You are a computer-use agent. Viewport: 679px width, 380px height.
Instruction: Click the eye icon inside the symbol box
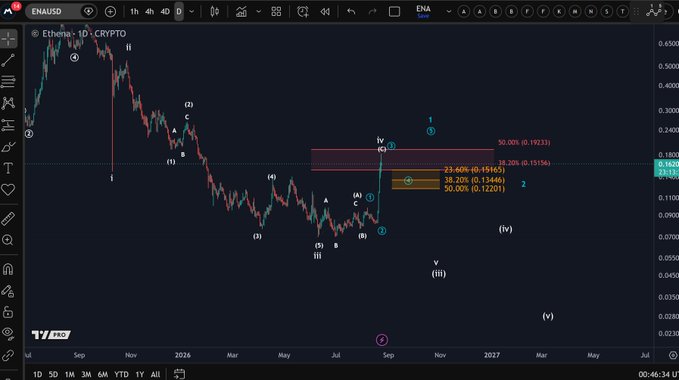point(88,12)
